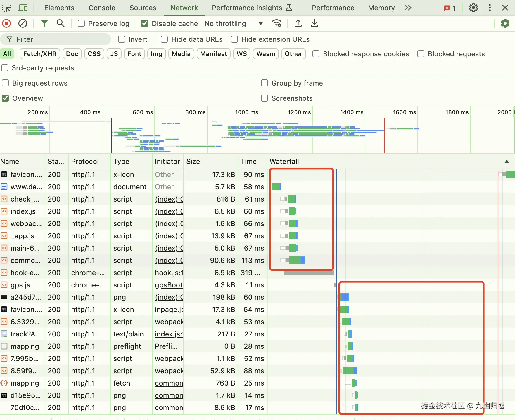Filter requests by Fetch/XHR
Image resolution: width=515 pixels, height=420 pixels.
[40, 54]
